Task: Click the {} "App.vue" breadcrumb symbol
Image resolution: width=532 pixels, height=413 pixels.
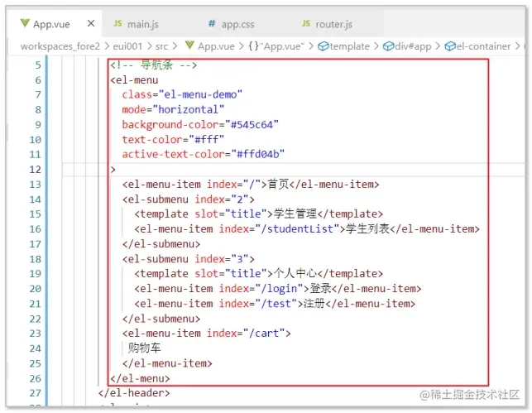Action: click(x=276, y=46)
